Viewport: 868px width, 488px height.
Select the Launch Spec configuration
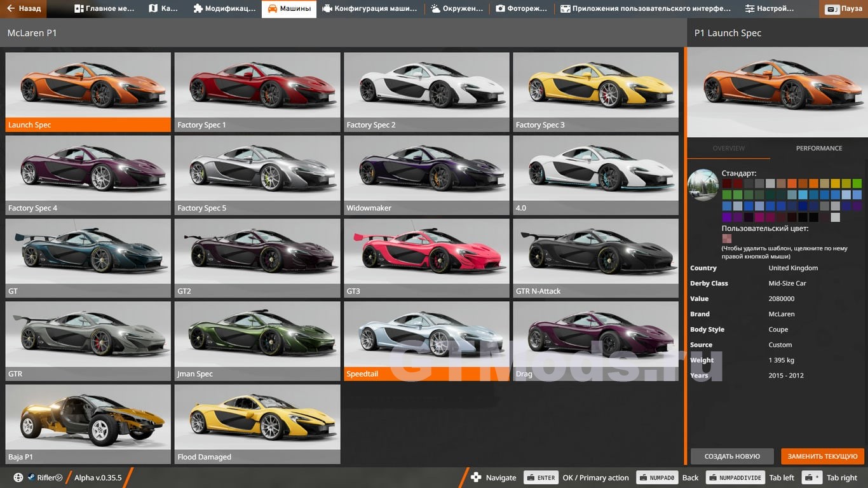[88, 91]
